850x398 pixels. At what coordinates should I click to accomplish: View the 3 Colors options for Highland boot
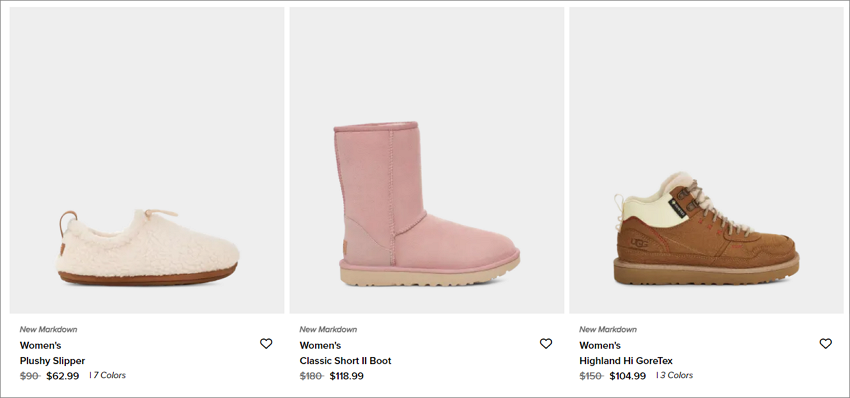click(677, 375)
